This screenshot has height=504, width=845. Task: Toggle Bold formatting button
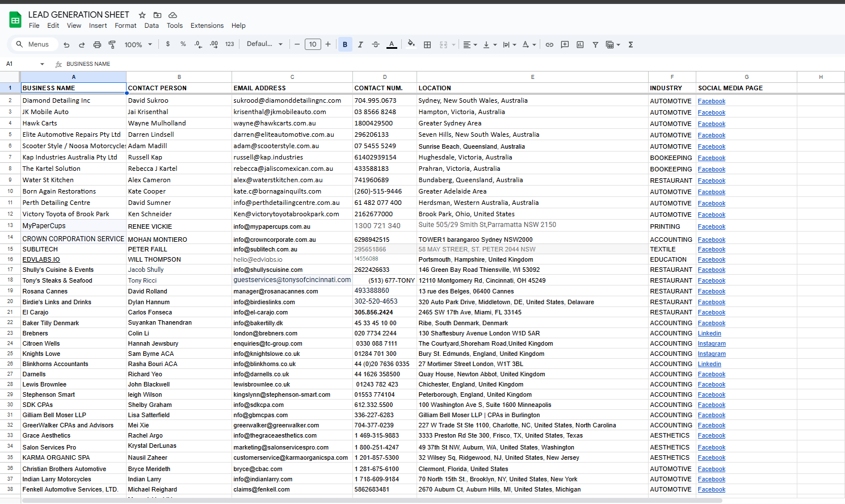coord(345,44)
